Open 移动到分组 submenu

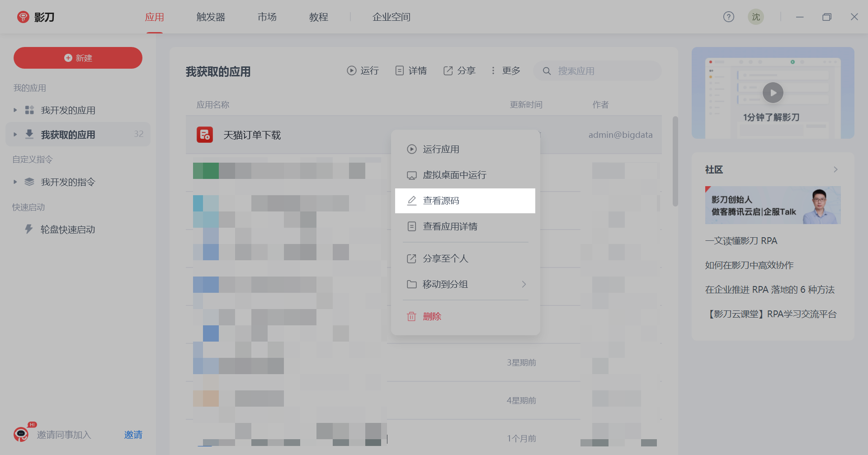[x=465, y=284]
